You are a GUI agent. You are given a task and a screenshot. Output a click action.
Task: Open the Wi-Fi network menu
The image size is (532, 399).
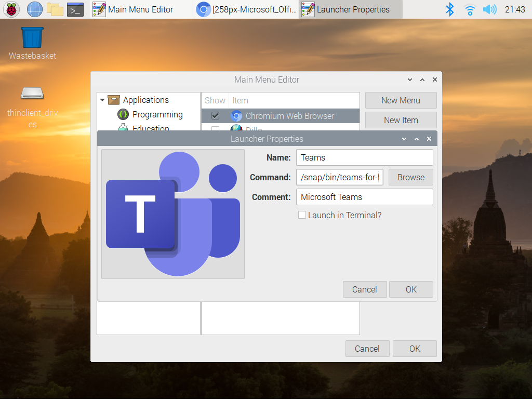(470, 9)
